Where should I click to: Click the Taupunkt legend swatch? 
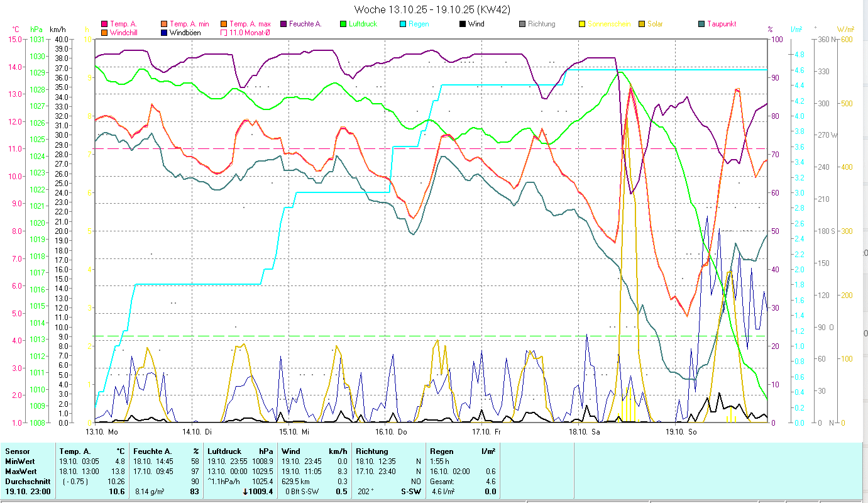coord(701,24)
